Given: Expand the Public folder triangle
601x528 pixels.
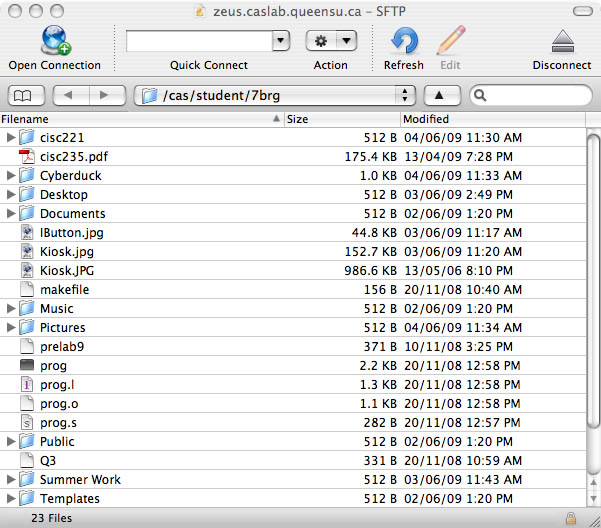Looking at the screenshot, I should coord(11,441).
